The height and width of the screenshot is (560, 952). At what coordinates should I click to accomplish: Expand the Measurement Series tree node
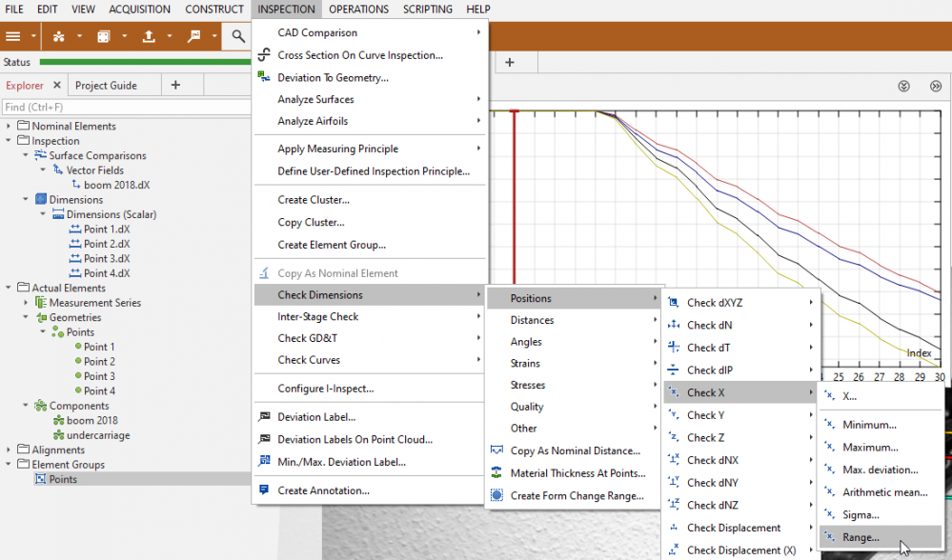click(26, 303)
